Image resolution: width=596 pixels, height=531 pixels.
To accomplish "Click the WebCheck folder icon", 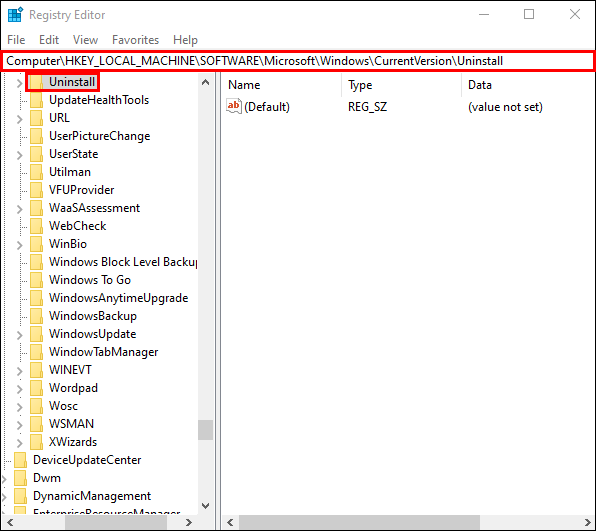I will 36,226.
